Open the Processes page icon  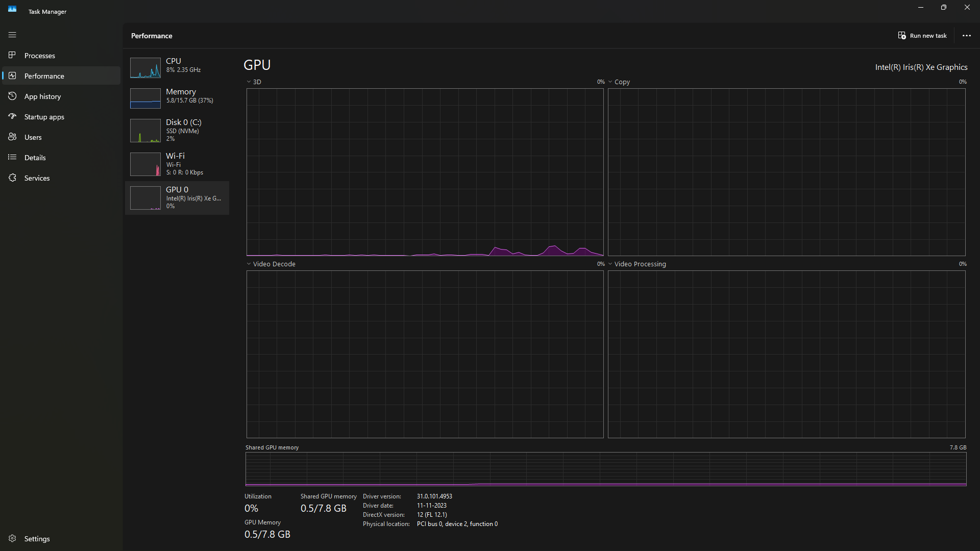pos(12,55)
